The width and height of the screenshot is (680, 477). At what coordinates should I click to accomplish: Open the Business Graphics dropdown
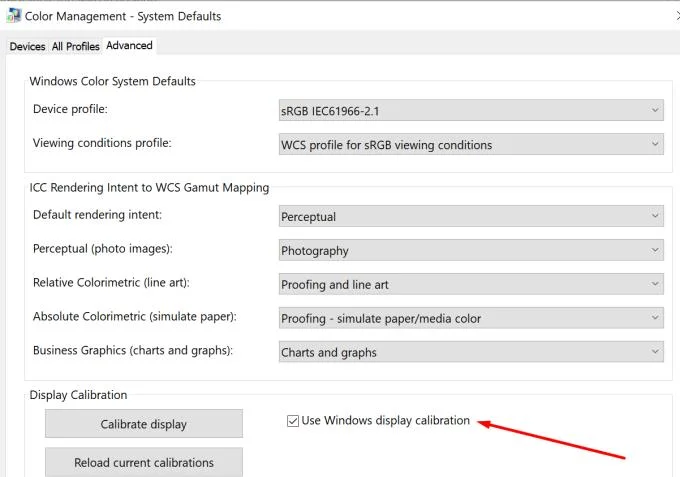(471, 352)
